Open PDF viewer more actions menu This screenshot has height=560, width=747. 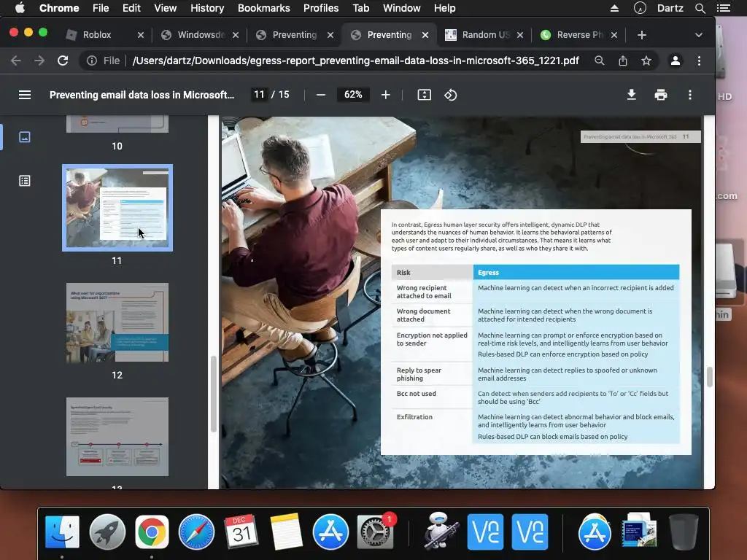(x=690, y=95)
